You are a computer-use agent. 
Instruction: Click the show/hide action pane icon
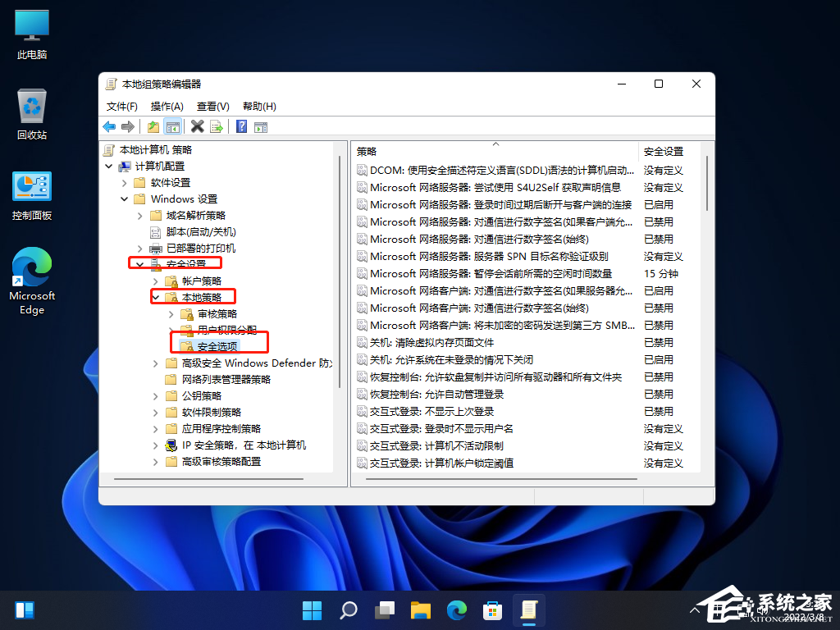[x=261, y=126]
